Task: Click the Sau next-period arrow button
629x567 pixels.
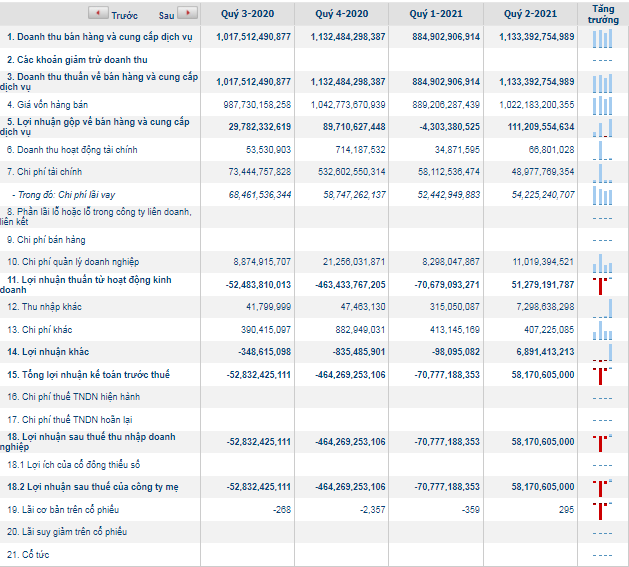Action: coord(186,15)
